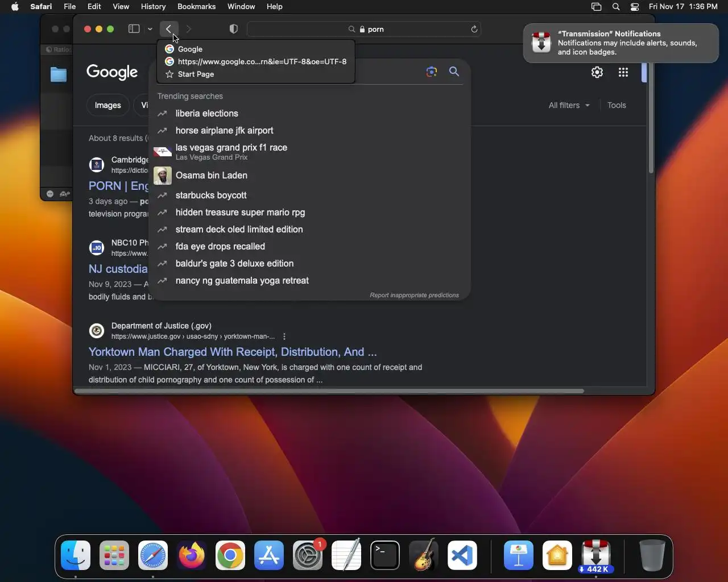Click the NBC10 site favicon
This screenshot has width=728, height=582.
tap(97, 248)
